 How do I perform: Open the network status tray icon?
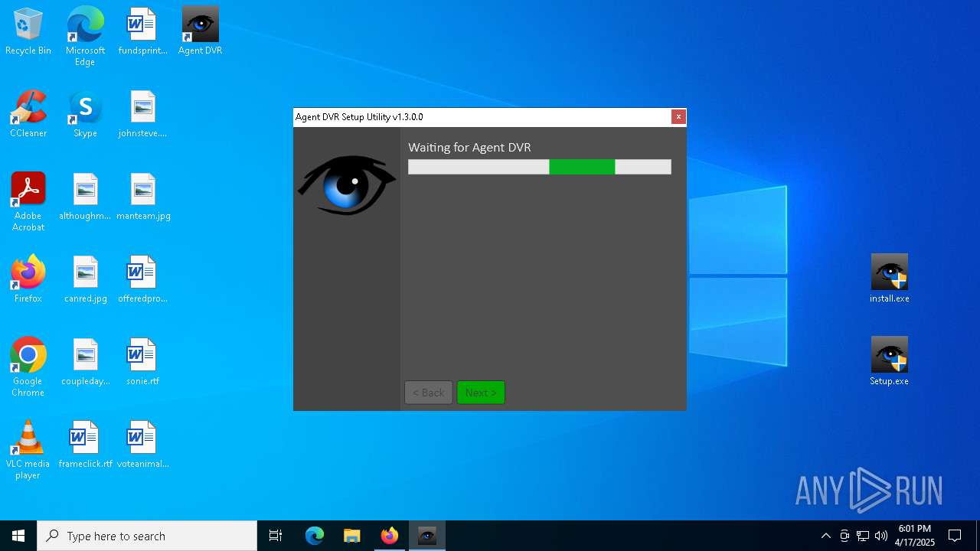click(863, 536)
